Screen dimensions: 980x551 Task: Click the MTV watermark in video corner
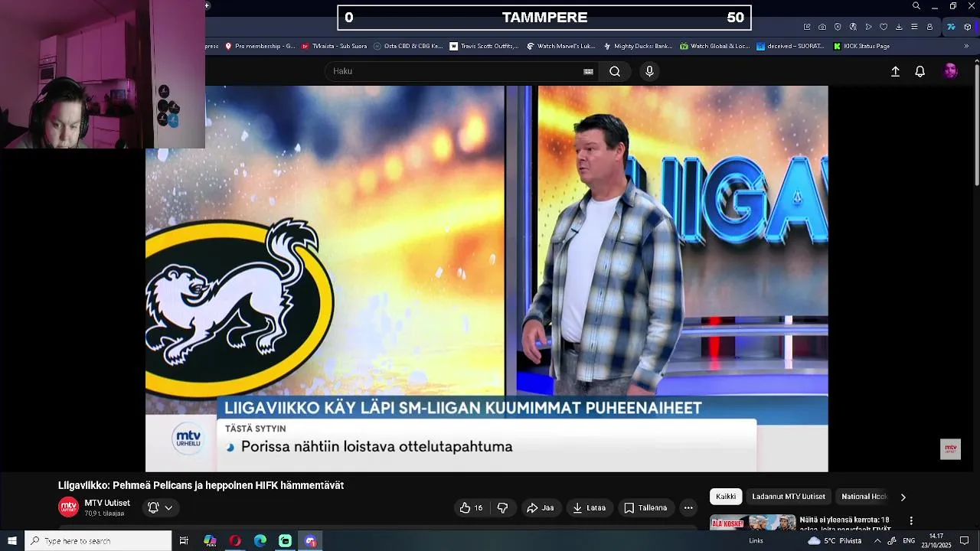[x=950, y=449]
